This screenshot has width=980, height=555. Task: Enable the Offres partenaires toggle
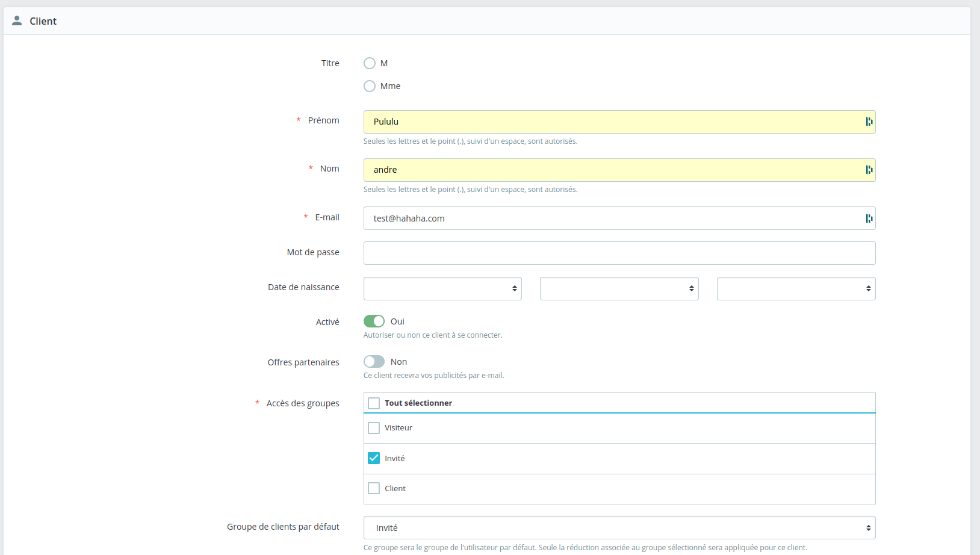click(374, 361)
